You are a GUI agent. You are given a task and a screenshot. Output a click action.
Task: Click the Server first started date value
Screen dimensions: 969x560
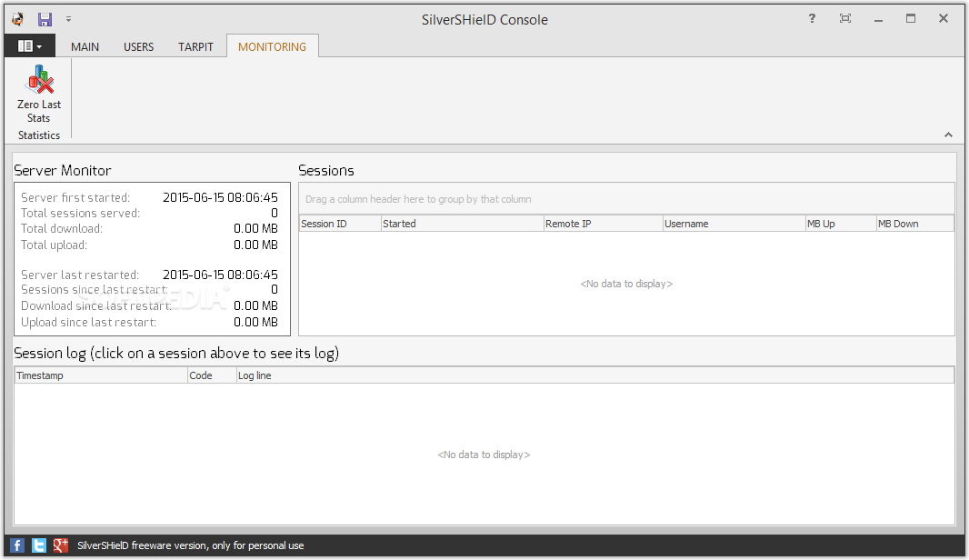(x=220, y=197)
